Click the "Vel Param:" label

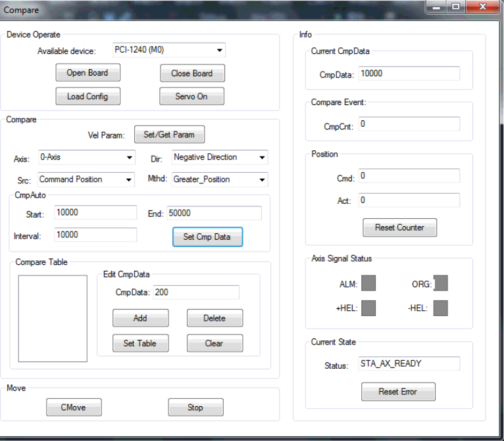click(x=106, y=135)
